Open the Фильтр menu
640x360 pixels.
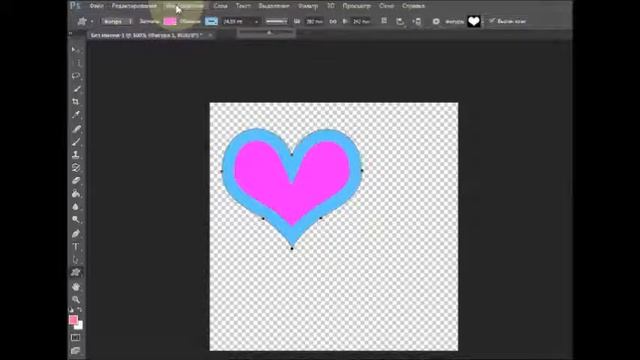point(308,6)
